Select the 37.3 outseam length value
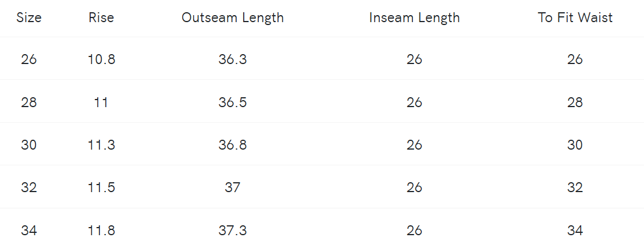Screen dimensions: 644x248 point(233,231)
